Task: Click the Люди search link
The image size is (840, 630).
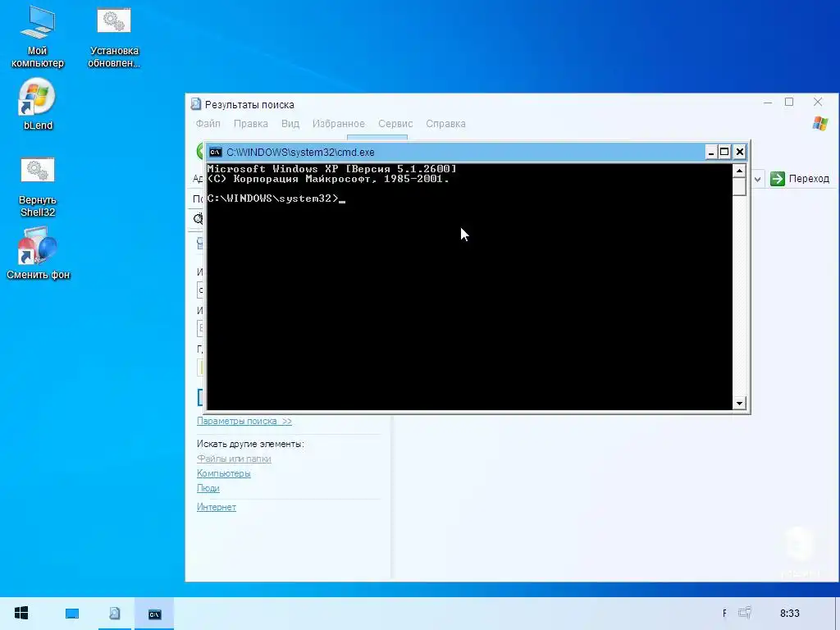Action: click(x=208, y=488)
